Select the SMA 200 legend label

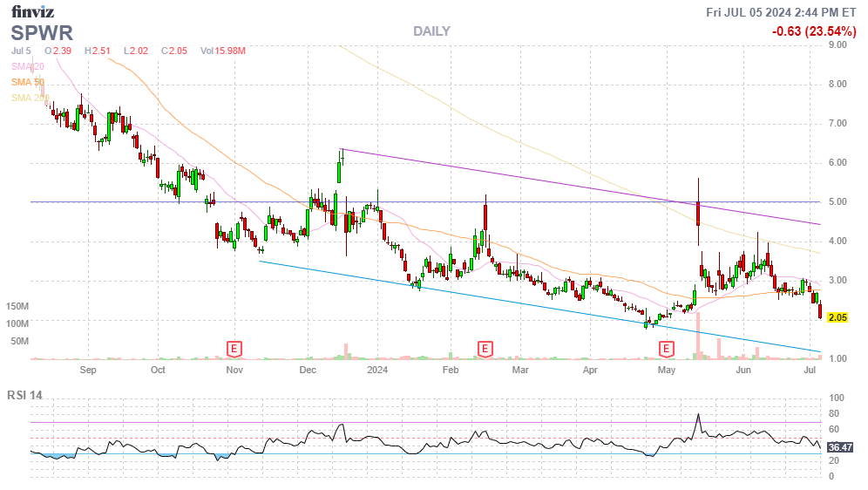tap(31, 98)
